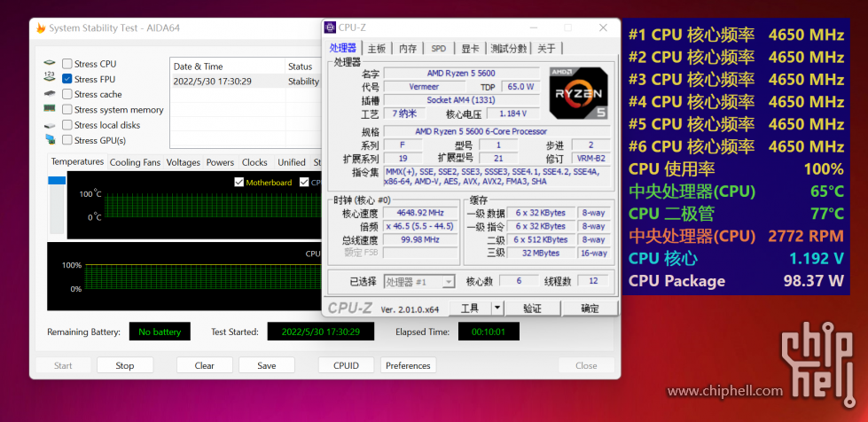The width and height of the screenshot is (868, 422).
Task: Click the AMD Ryzen 5 5600 name field
Action: click(x=461, y=73)
